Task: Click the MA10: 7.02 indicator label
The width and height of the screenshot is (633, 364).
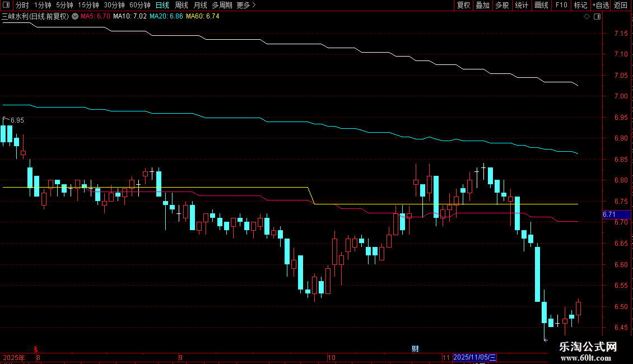Action: [129, 16]
